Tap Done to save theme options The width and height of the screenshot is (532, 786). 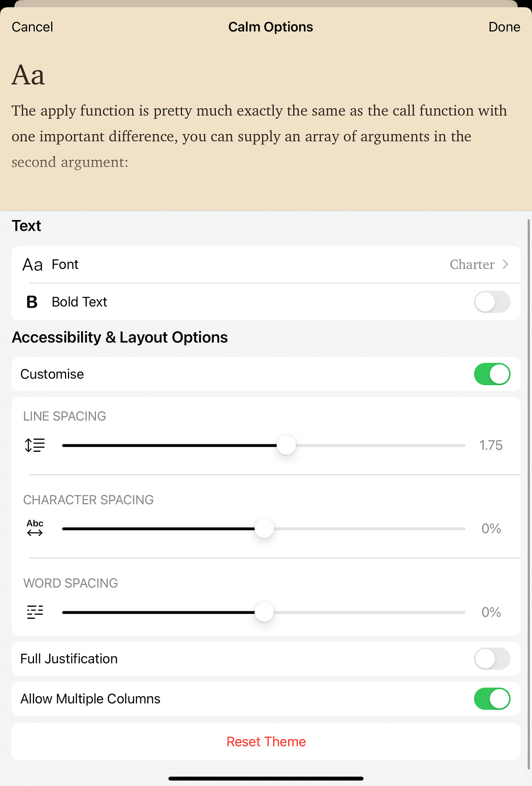(504, 27)
